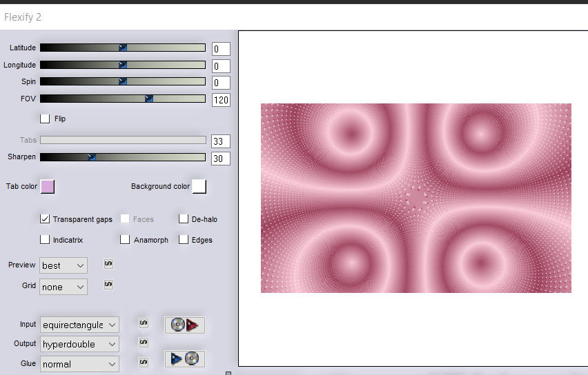Open the Output hyperdouble dropdown
This screenshot has width=588, height=375.
[79, 344]
